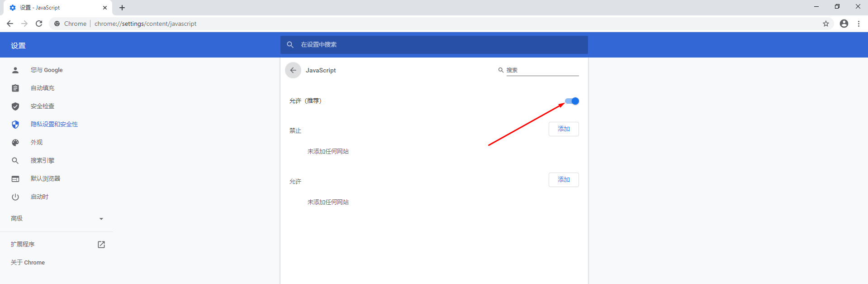Click the 设置 header title

click(18, 45)
